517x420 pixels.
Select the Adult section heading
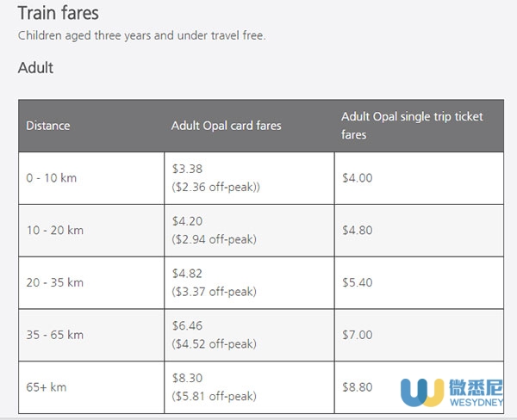pyautogui.click(x=35, y=68)
